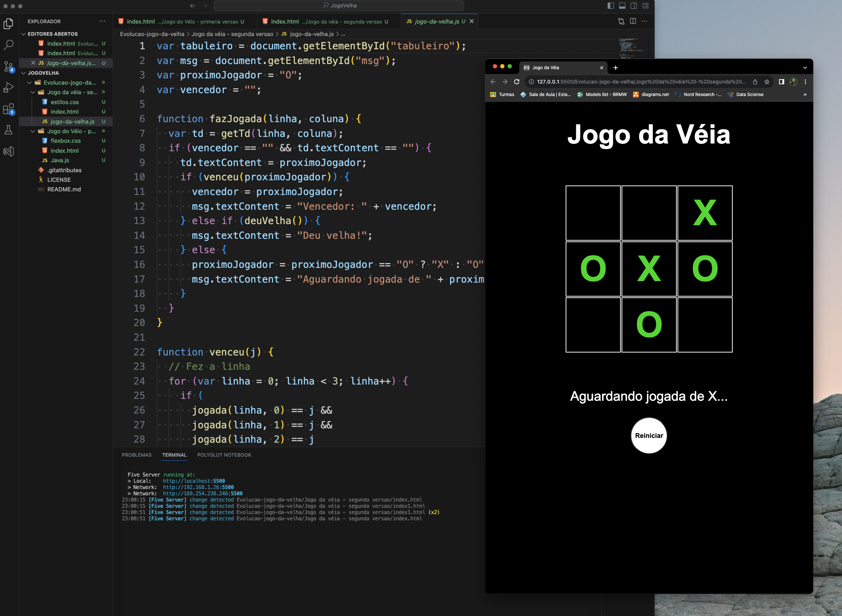Toggle the bottom panel layout control
Screen dimensions: 842x616
[622, 6]
